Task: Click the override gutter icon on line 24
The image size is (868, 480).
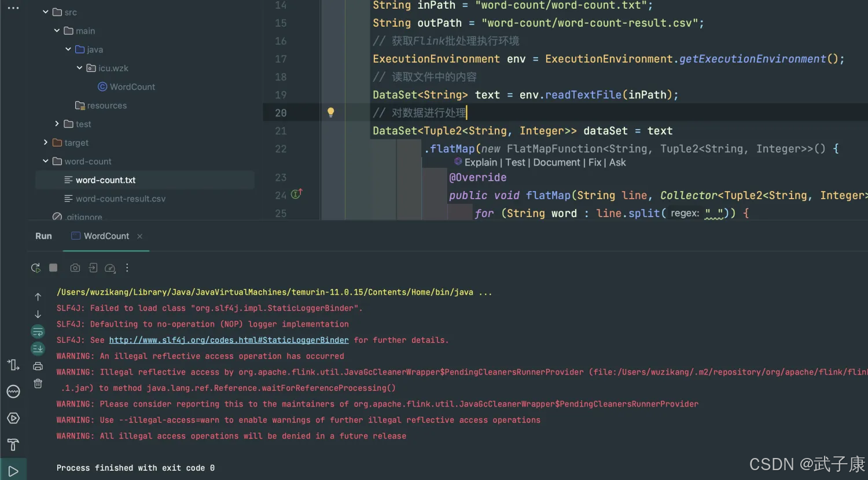Action: click(296, 195)
